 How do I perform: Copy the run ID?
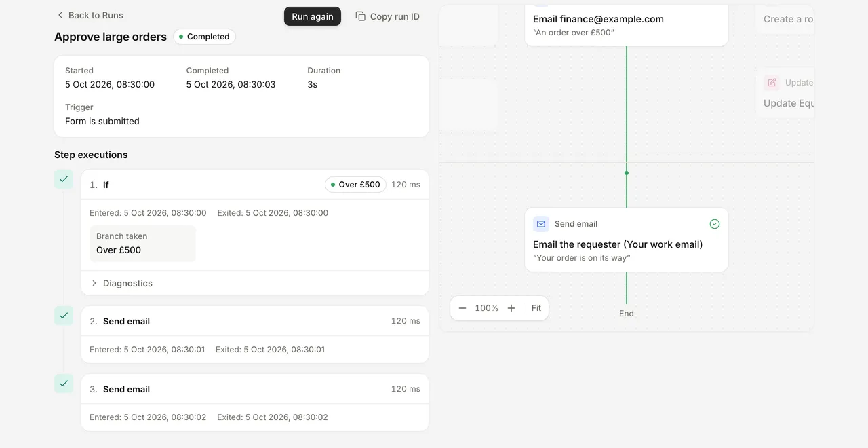click(x=388, y=16)
